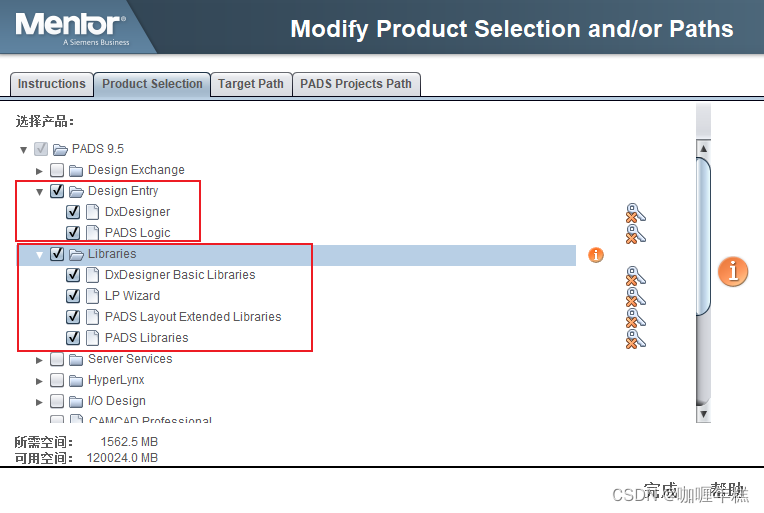Click license key icon beside DxDesigner Basic Libraries

point(635,276)
